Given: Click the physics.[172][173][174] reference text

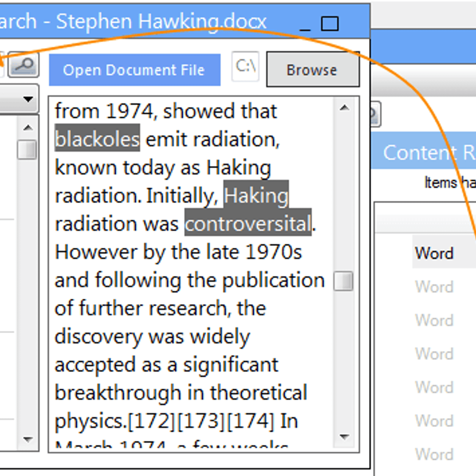Looking at the screenshot, I should click(x=165, y=421).
